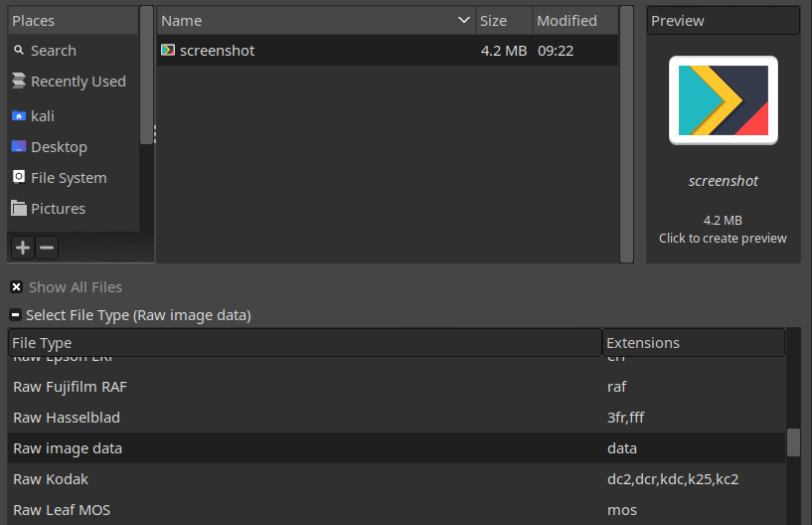This screenshot has width=812, height=525.
Task: Click the Places sidebar scrollbar
Action: tap(146, 76)
